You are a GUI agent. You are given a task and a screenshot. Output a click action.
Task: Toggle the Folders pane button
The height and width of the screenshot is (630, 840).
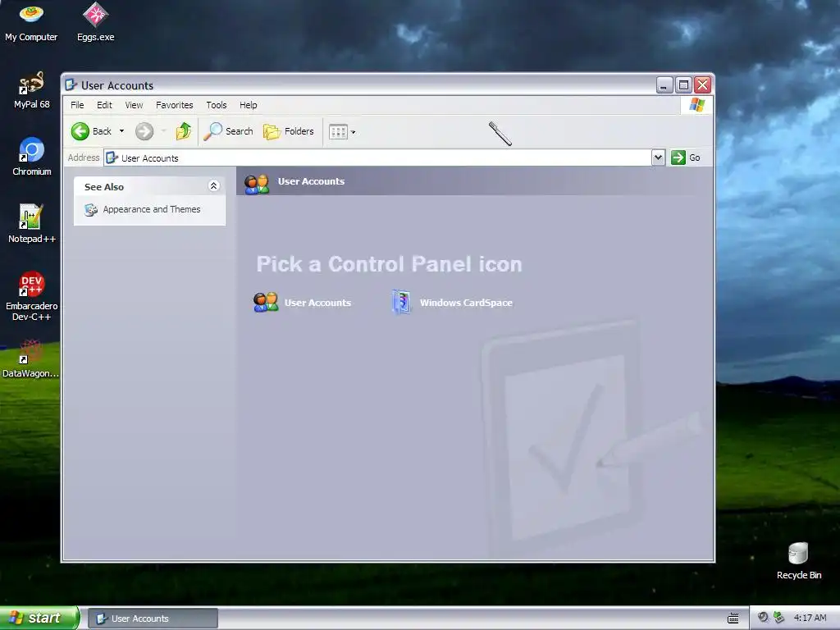(288, 131)
